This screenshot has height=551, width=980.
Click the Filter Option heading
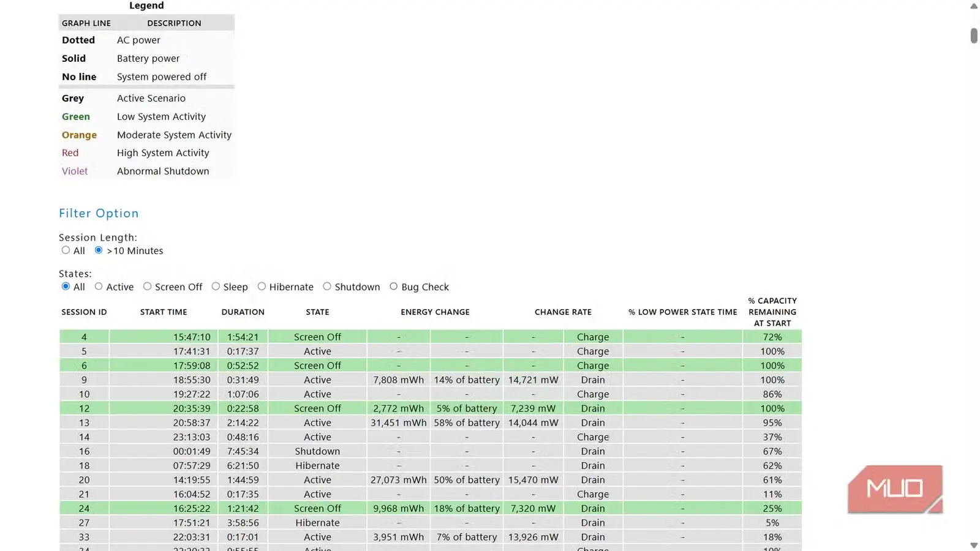click(99, 214)
